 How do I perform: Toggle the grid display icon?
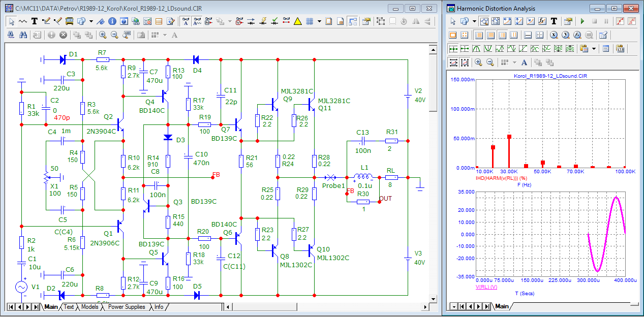click(x=309, y=21)
